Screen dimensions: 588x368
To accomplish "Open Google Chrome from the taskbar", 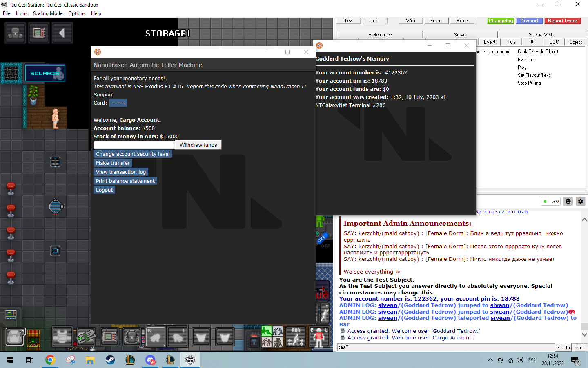I will [x=50, y=360].
